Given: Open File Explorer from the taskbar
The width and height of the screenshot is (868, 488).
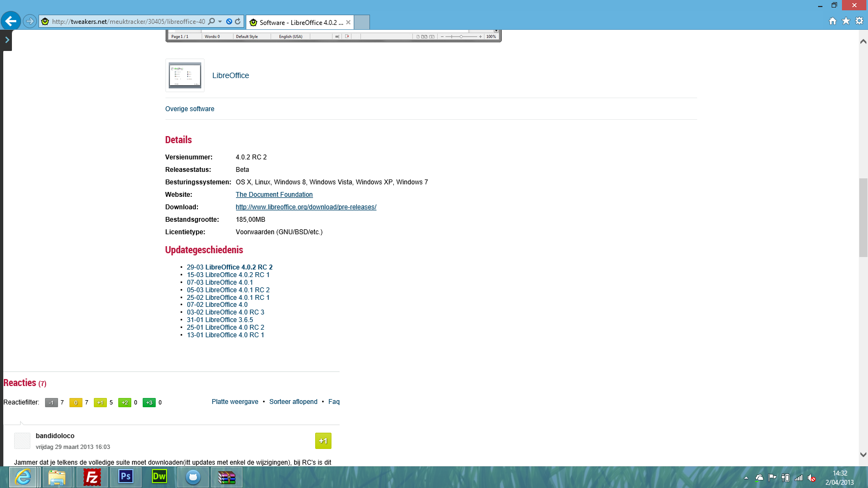Looking at the screenshot, I should (x=56, y=477).
